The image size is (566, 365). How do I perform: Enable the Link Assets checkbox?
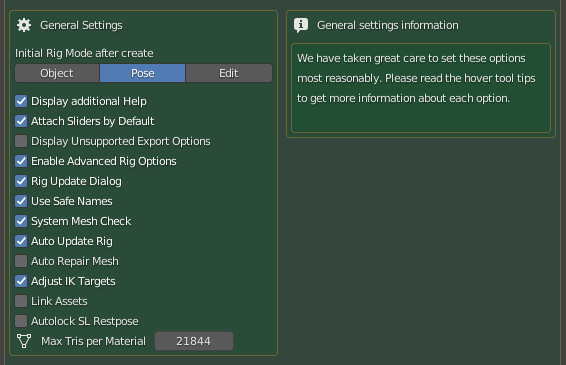(21, 301)
